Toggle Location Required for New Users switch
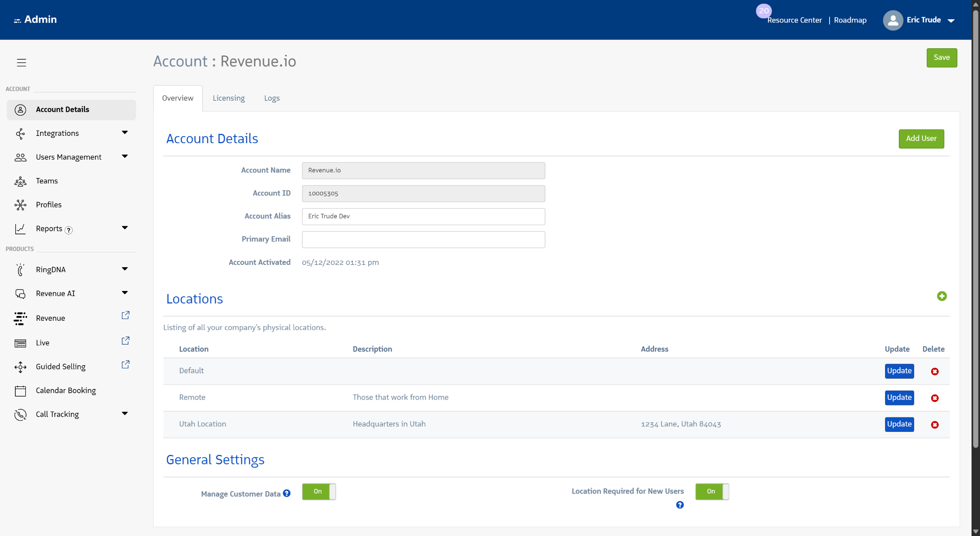980x536 pixels. [x=712, y=492]
